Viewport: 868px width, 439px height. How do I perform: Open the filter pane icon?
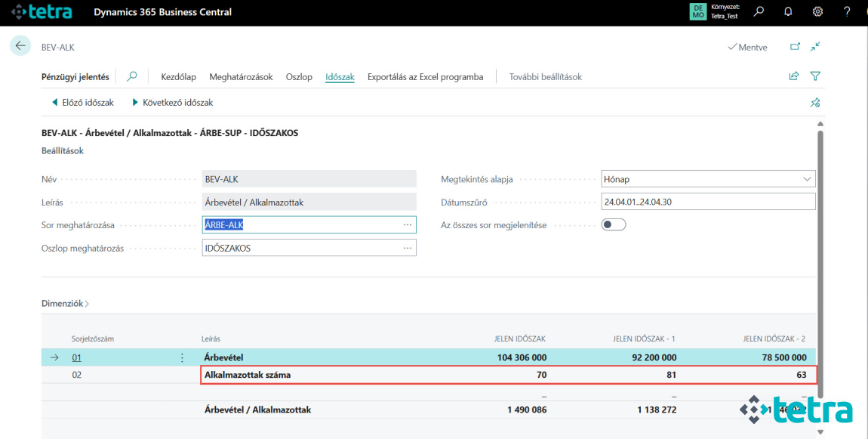tap(815, 76)
